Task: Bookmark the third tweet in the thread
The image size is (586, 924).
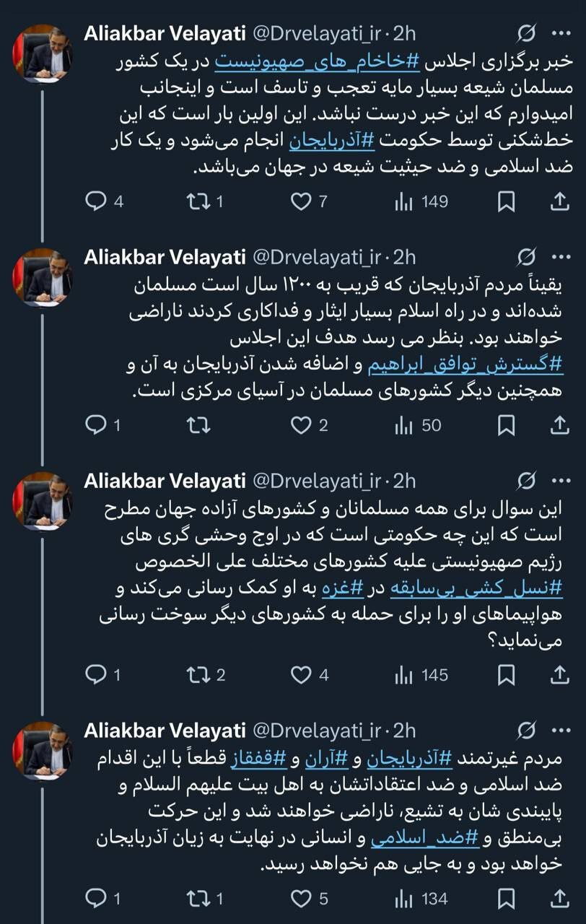Action: pos(507,676)
